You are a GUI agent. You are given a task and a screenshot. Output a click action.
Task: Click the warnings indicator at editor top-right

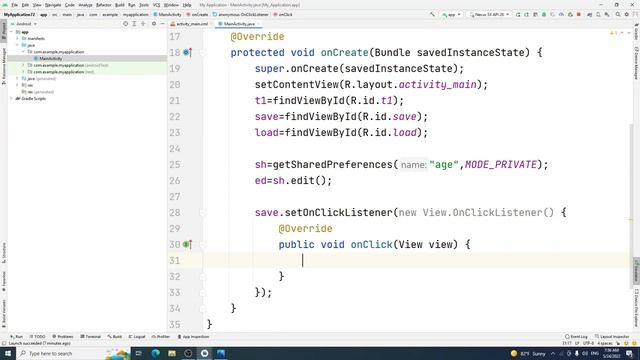pyautogui.click(x=613, y=33)
